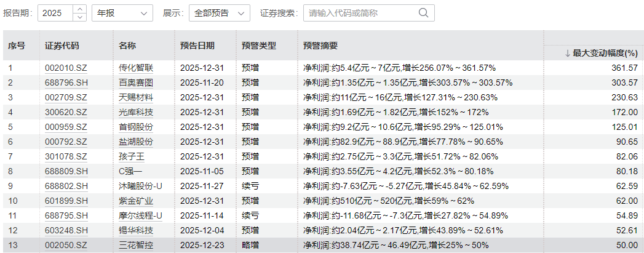Screen dimensions: 644x253
Task: Expand the 全部预告 display filter dropdown
Action: pos(218,13)
